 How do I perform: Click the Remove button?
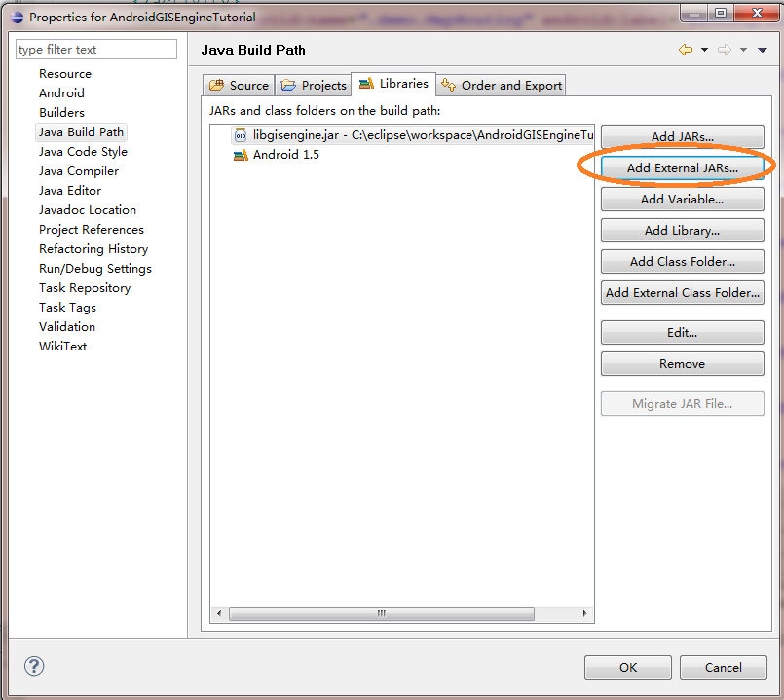(683, 363)
